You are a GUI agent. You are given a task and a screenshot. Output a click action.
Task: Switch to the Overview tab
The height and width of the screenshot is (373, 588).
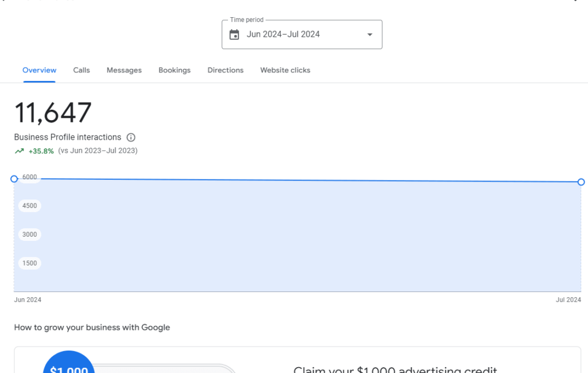click(x=39, y=70)
